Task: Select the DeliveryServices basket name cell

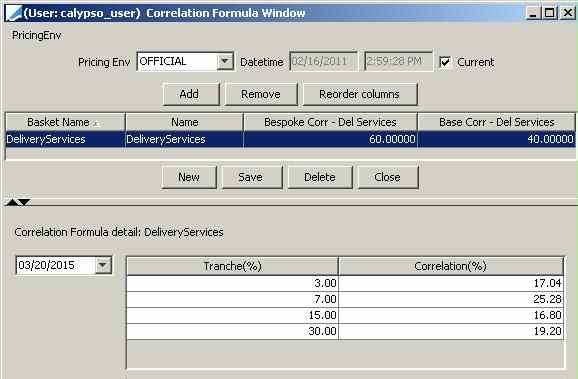Action: (x=65, y=139)
